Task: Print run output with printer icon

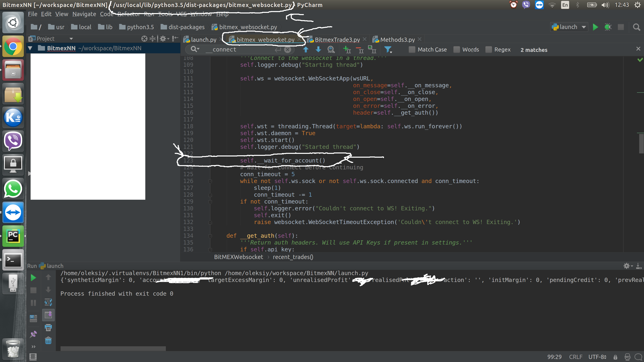Action: [48, 328]
